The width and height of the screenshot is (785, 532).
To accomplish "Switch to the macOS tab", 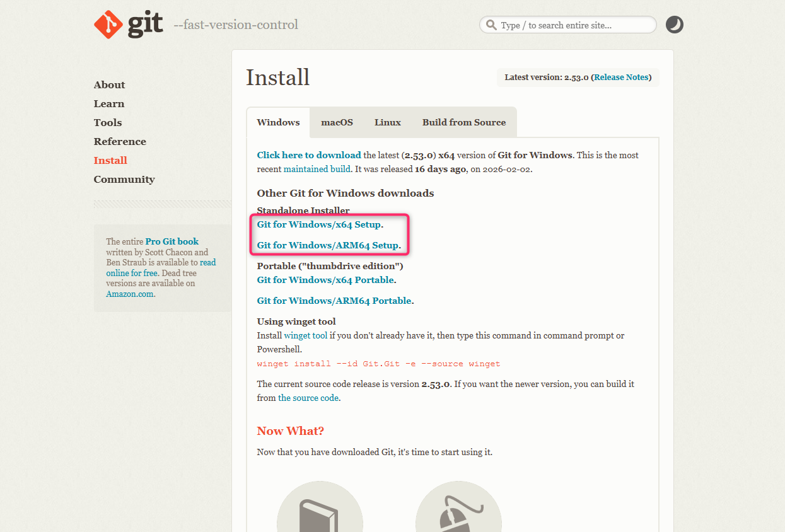I will click(337, 122).
